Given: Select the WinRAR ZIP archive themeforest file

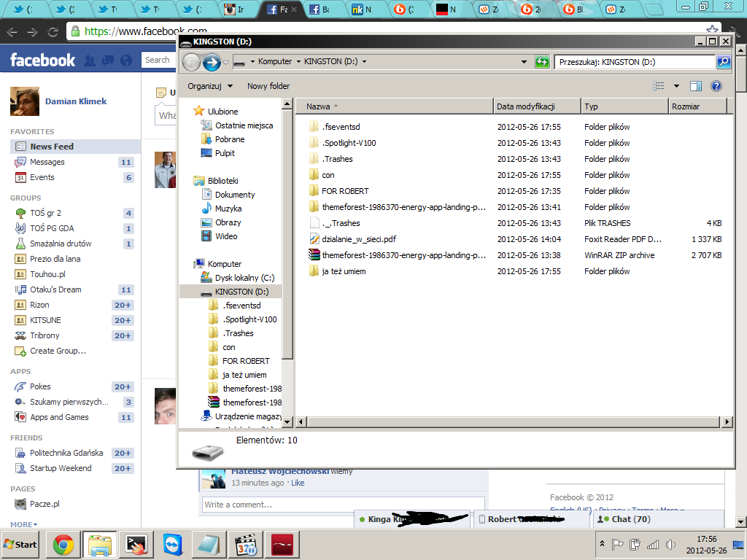Looking at the screenshot, I should click(403, 255).
